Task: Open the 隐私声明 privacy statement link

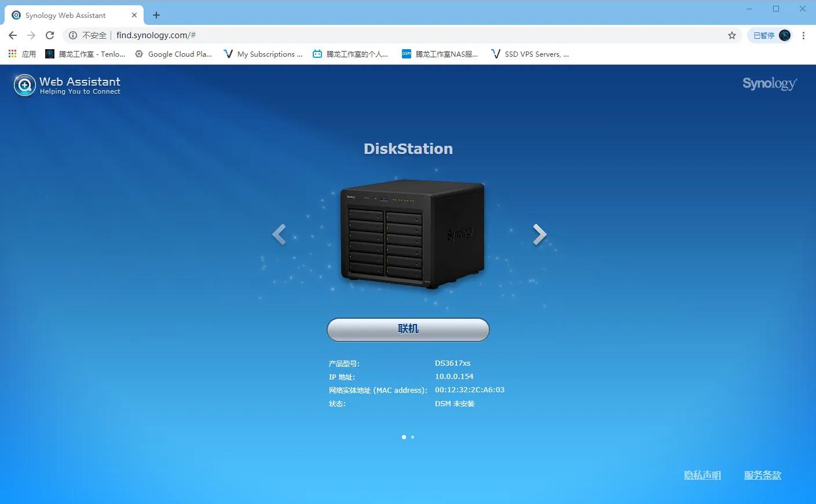Action: pyautogui.click(x=702, y=475)
